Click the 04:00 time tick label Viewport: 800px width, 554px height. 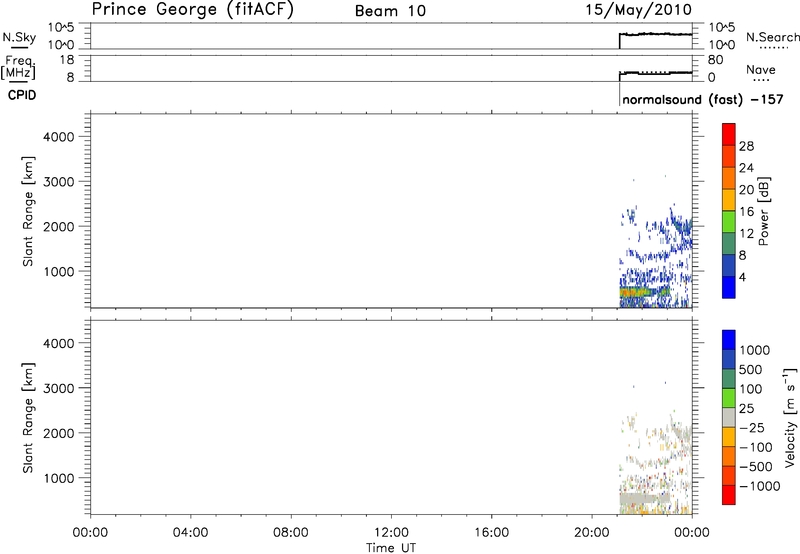tap(190, 533)
